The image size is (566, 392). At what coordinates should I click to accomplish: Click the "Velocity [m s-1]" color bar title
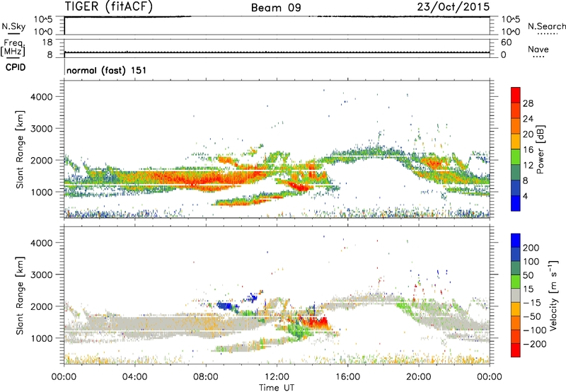pyautogui.click(x=554, y=295)
